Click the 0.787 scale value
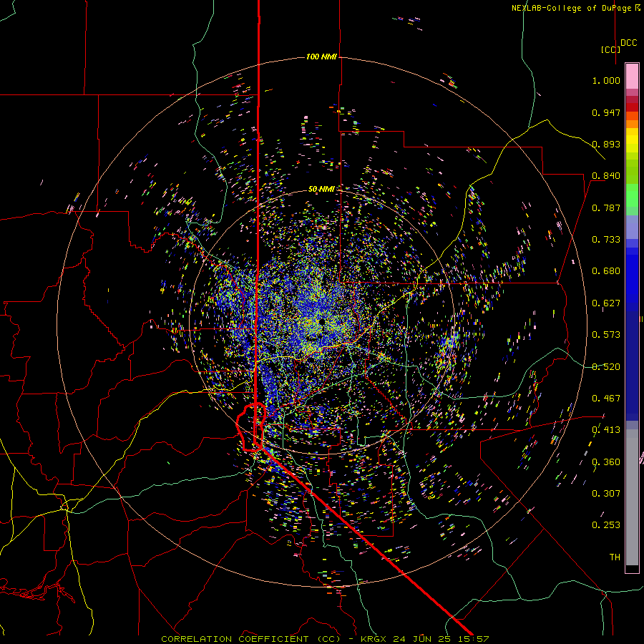The image size is (644, 644). click(x=606, y=208)
